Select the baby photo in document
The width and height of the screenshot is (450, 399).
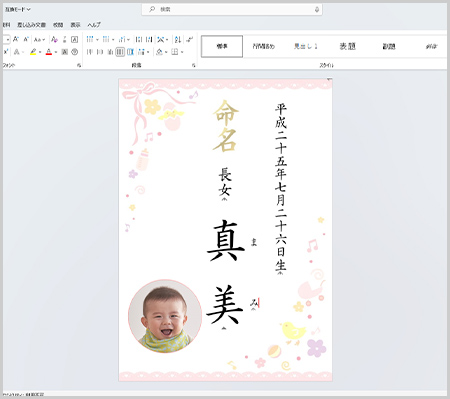[165, 316]
